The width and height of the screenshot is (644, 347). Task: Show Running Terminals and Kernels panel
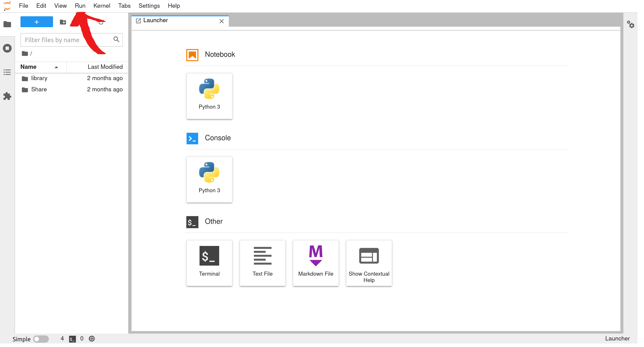(x=7, y=49)
